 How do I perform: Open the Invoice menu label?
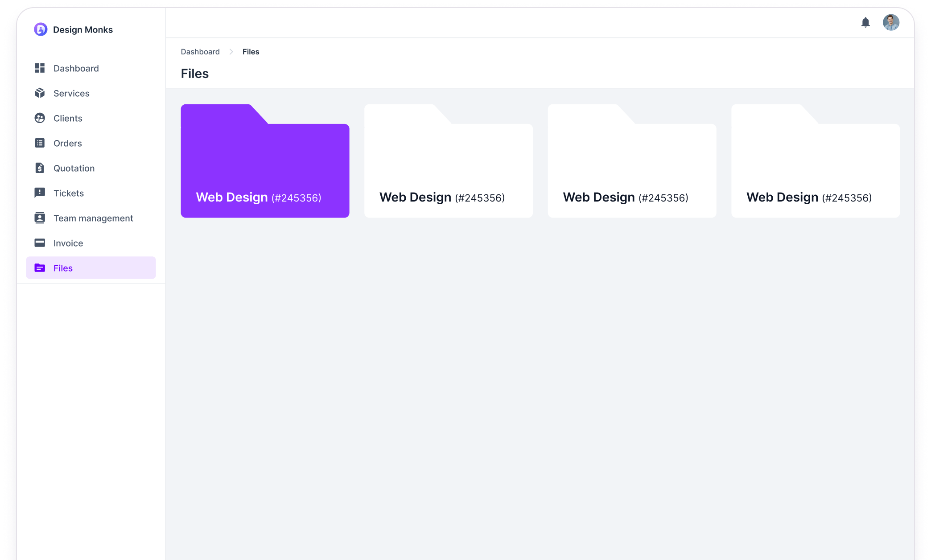[x=68, y=243]
